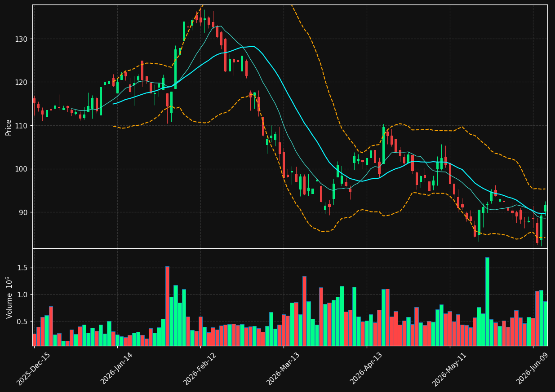The image size is (555, 392).
Task: Click the 0.5 volume tick label
Action: [x=23, y=322]
